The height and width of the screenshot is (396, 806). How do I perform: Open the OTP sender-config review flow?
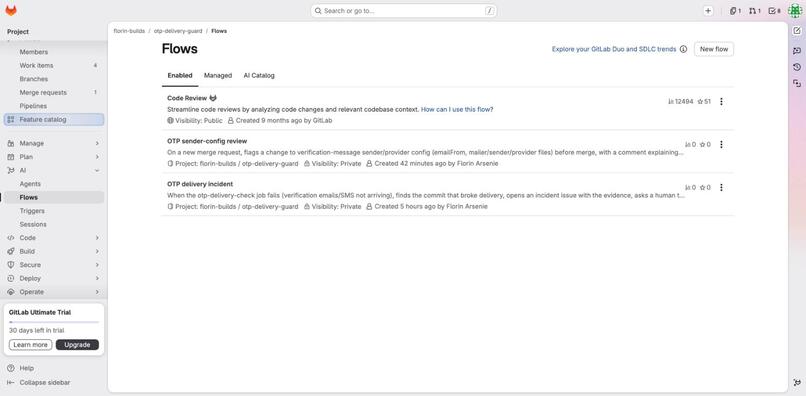207,141
